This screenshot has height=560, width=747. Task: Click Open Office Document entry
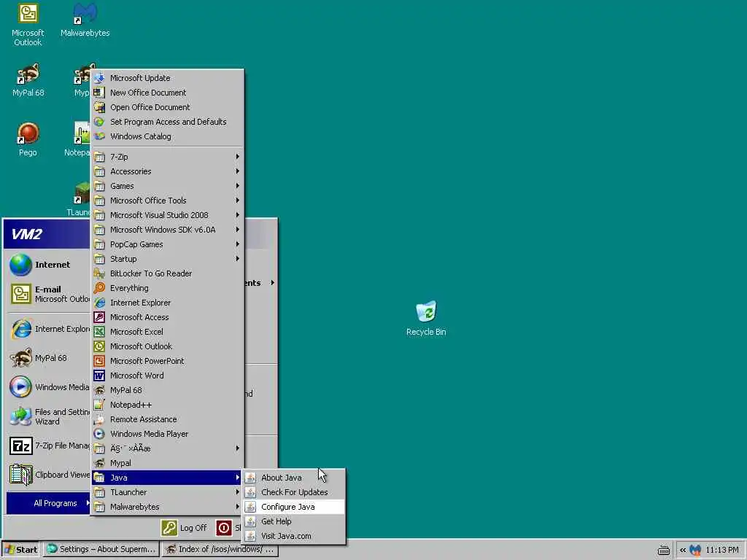[167, 107]
